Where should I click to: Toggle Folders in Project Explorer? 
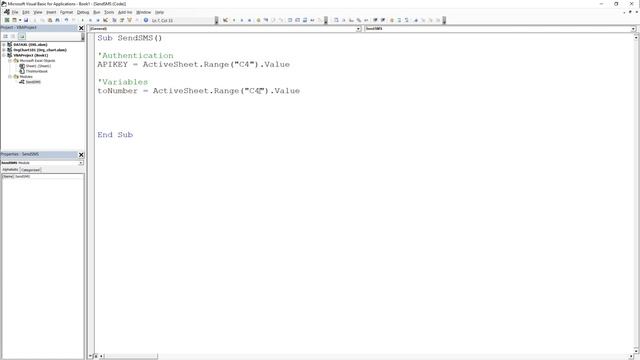pos(22,36)
